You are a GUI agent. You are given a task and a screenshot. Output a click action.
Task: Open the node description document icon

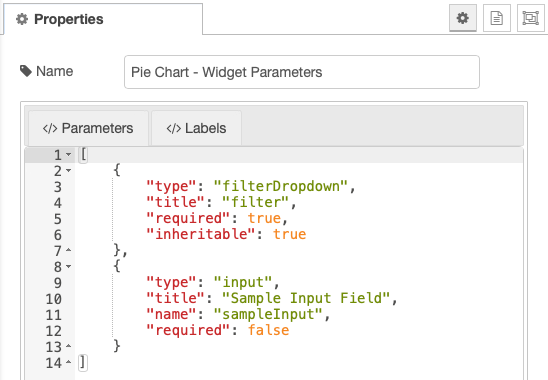pos(497,18)
